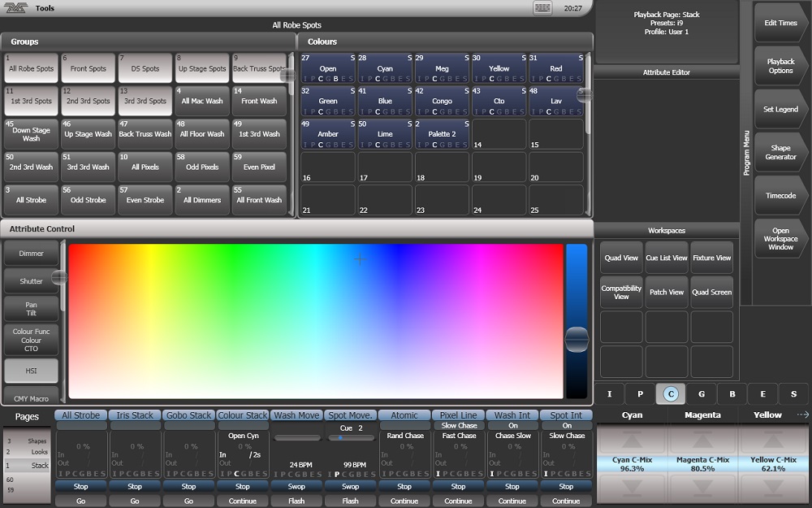Load the Quad View workspace

(x=621, y=258)
